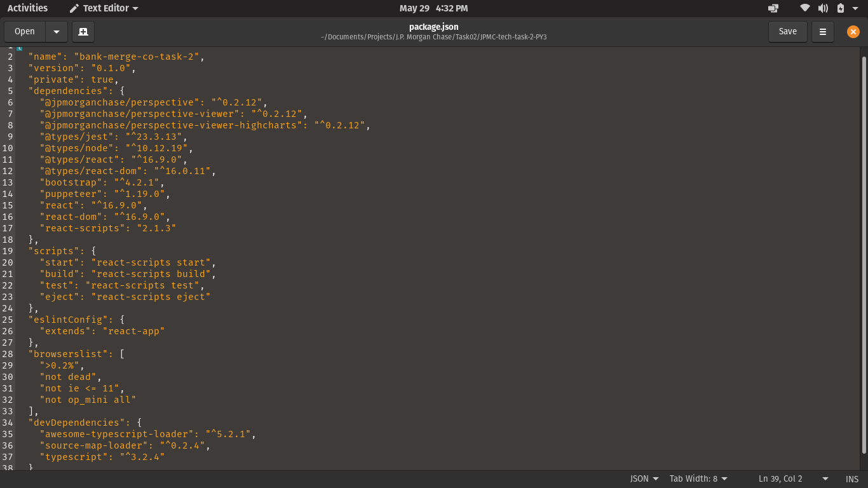Click the Save button
This screenshot has width=868, height=488.
click(x=787, y=31)
